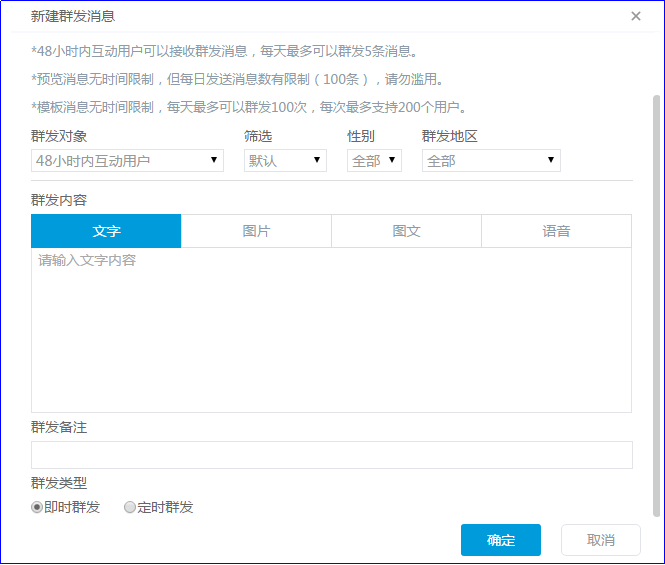Focus the 群发备注 input field

pos(331,455)
